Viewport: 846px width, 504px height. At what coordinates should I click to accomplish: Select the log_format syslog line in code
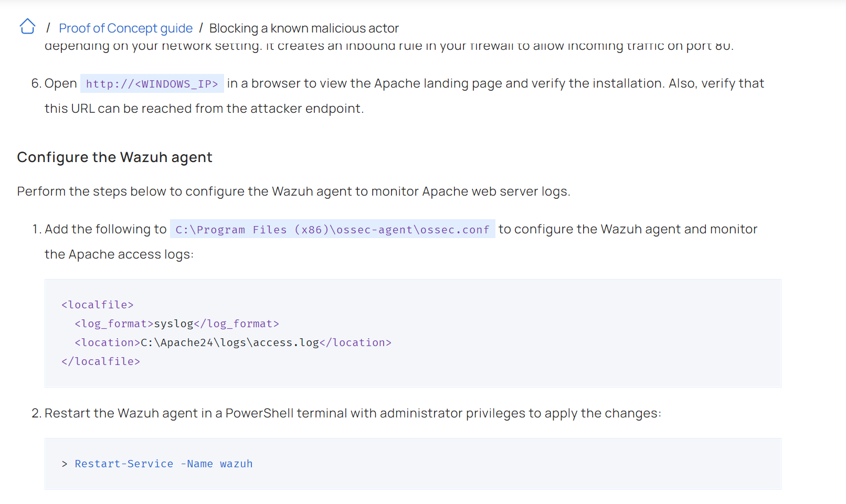[x=176, y=324]
